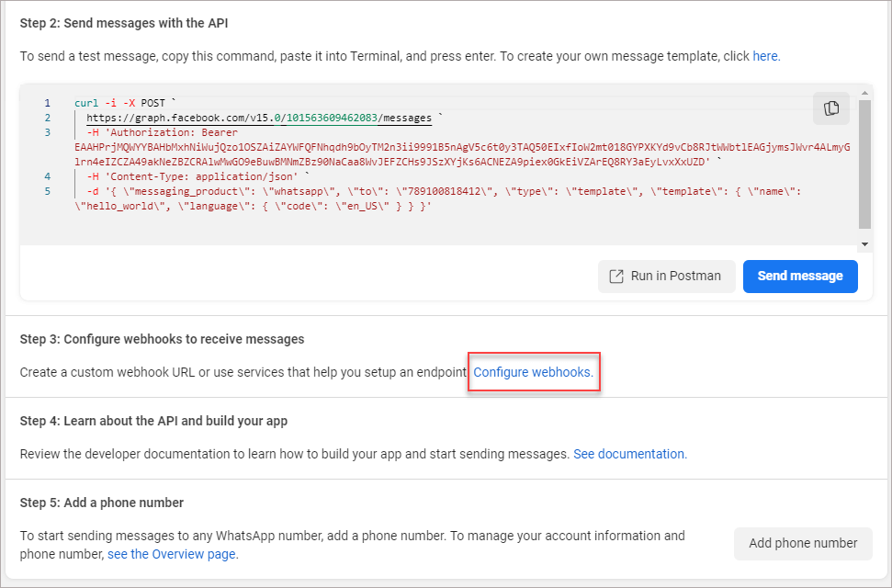Click line number 5 in code gutter

point(47,191)
